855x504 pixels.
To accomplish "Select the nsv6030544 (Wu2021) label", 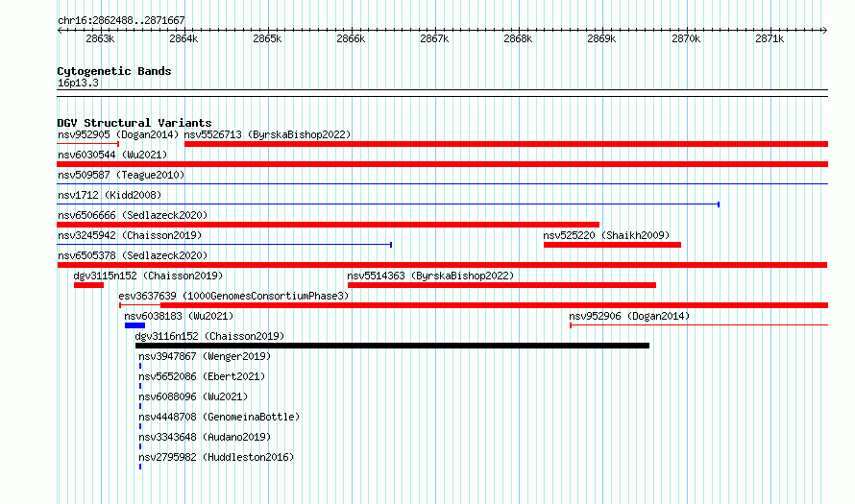I will coord(112,155).
